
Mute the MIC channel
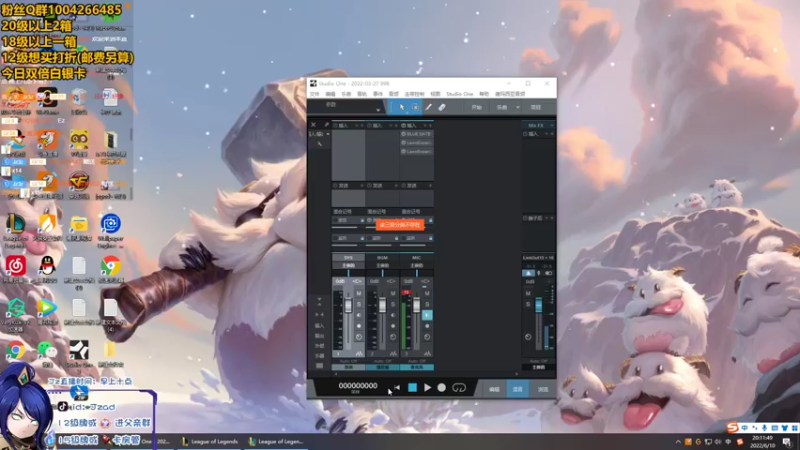pyautogui.click(x=427, y=293)
